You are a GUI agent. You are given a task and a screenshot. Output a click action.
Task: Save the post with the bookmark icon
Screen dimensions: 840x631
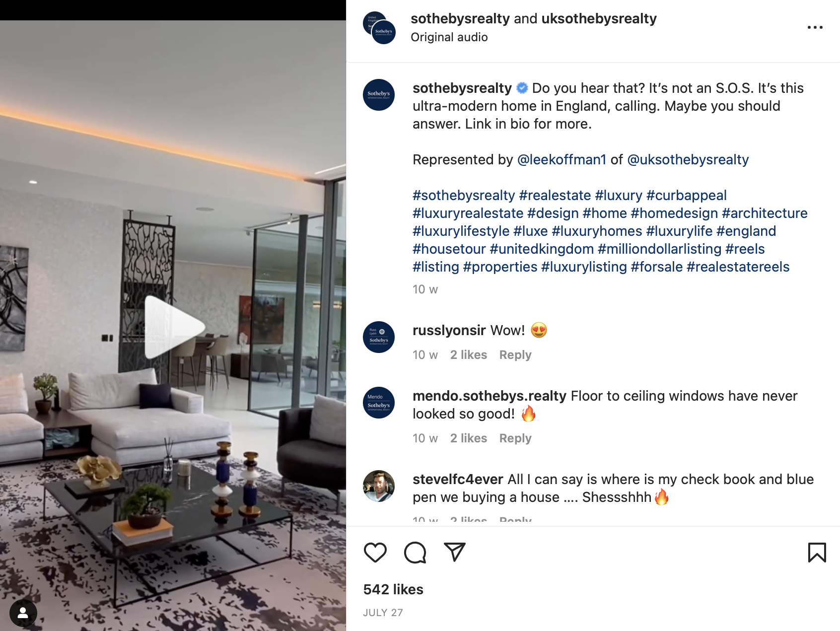pos(817,553)
